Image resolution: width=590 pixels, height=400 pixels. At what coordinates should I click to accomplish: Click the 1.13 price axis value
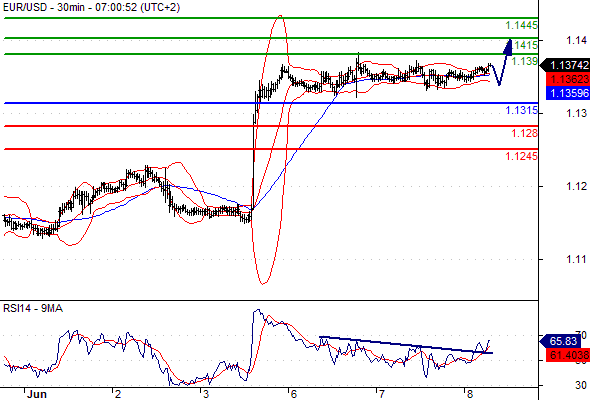(x=577, y=113)
